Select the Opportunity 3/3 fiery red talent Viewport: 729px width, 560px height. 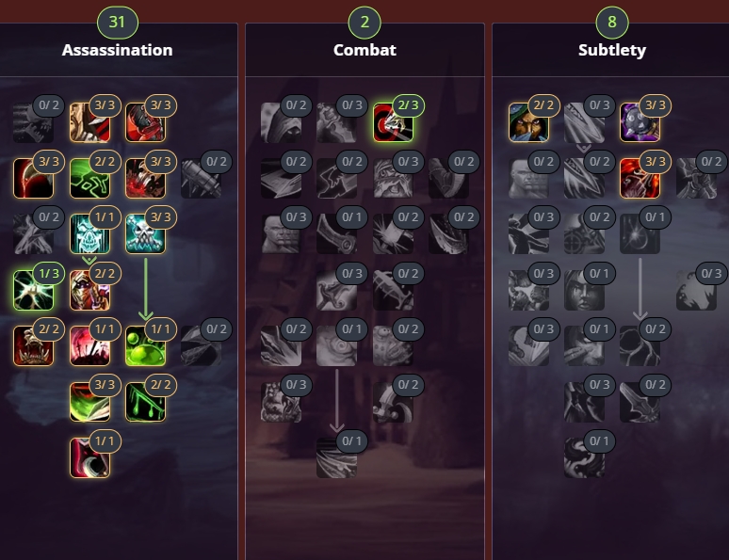tap(640, 178)
